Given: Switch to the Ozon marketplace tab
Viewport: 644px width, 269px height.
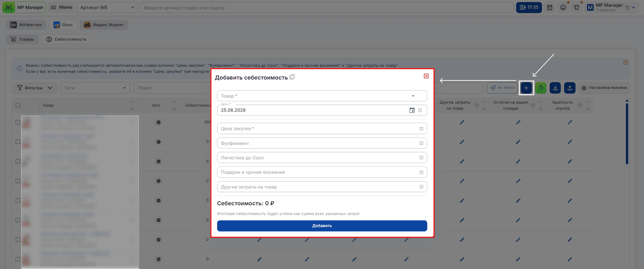Looking at the screenshot, I should click(63, 25).
